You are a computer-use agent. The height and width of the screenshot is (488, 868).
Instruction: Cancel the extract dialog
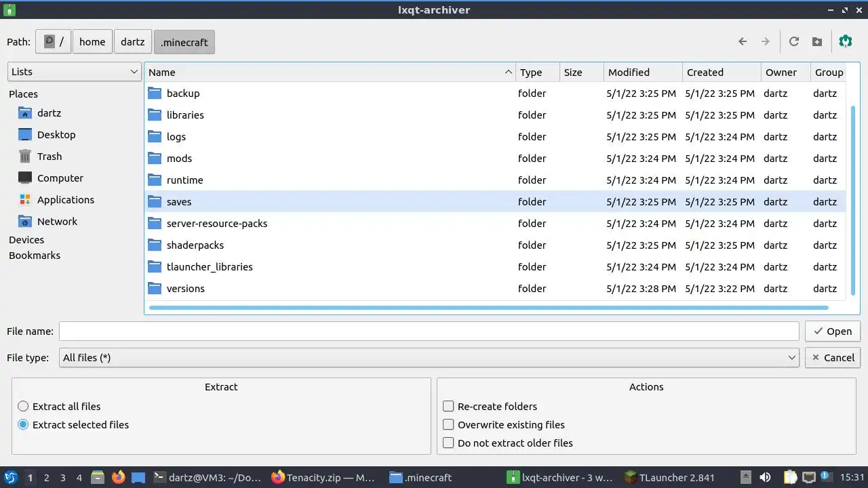point(833,358)
